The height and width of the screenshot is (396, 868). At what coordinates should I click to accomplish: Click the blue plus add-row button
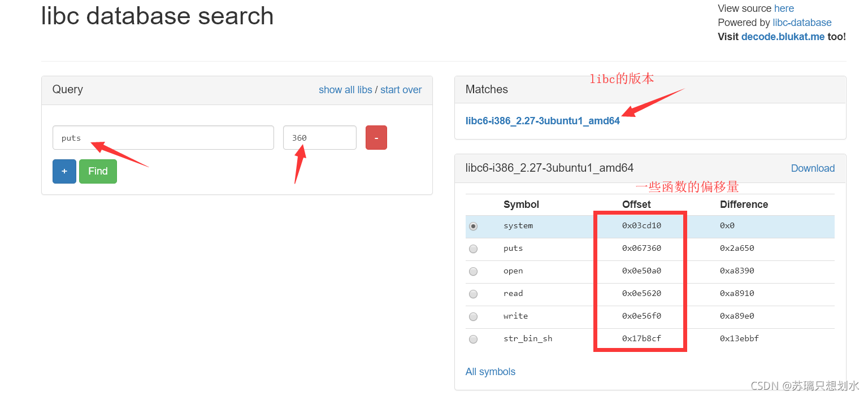(x=64, y=171)
